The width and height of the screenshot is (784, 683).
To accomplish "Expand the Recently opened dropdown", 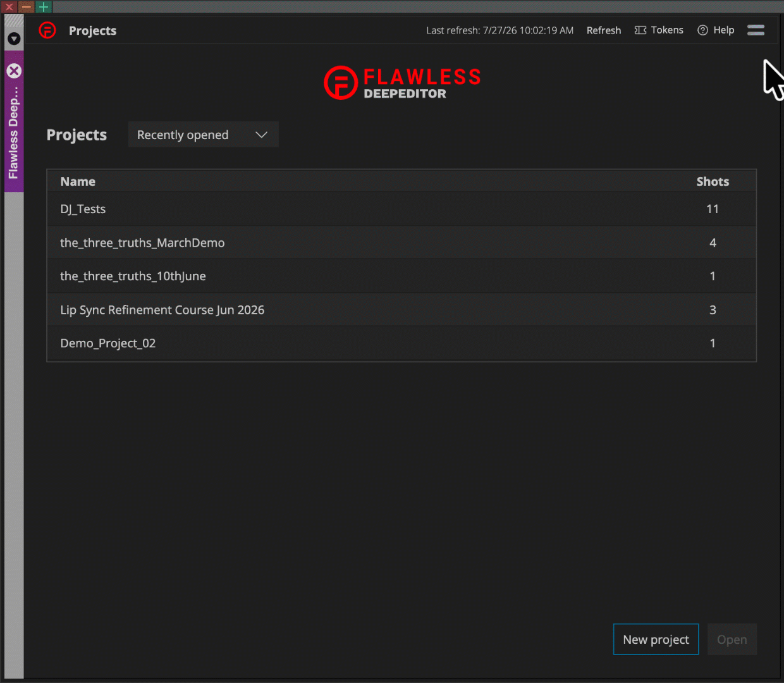I will pos(203,135).
